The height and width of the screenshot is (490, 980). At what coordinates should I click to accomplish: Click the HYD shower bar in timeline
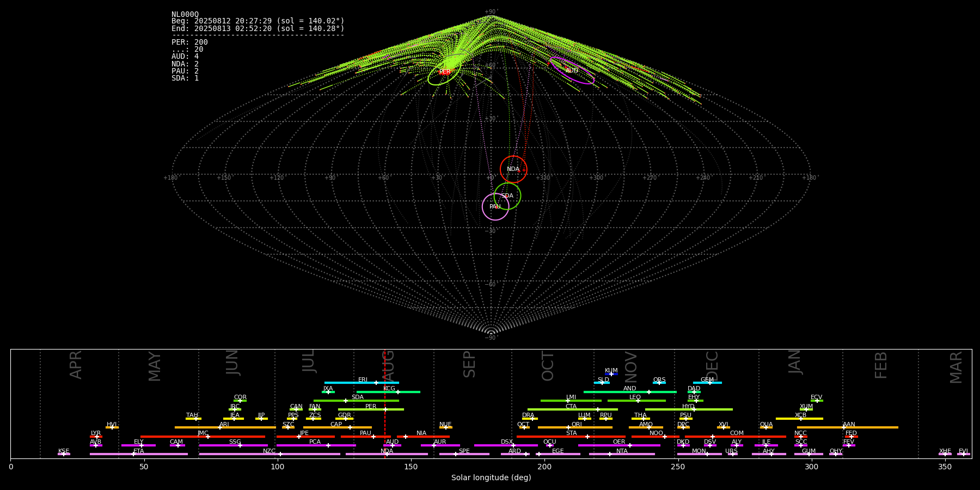point(689,409)
